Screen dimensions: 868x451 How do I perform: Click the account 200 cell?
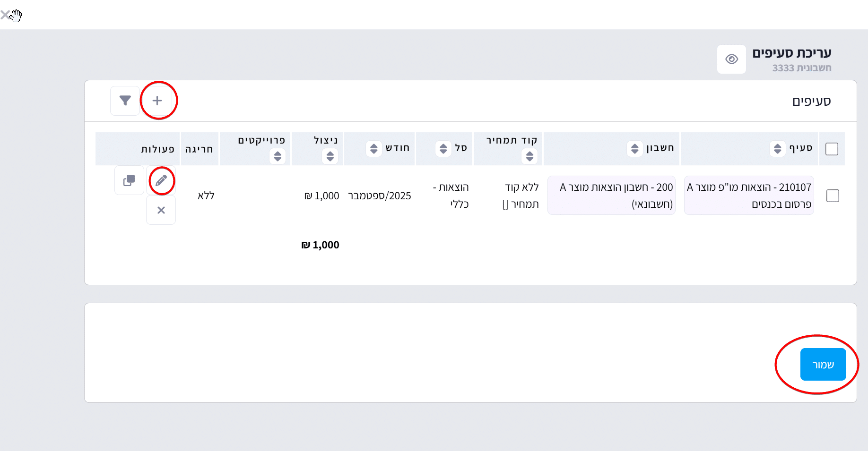[611, 196]
